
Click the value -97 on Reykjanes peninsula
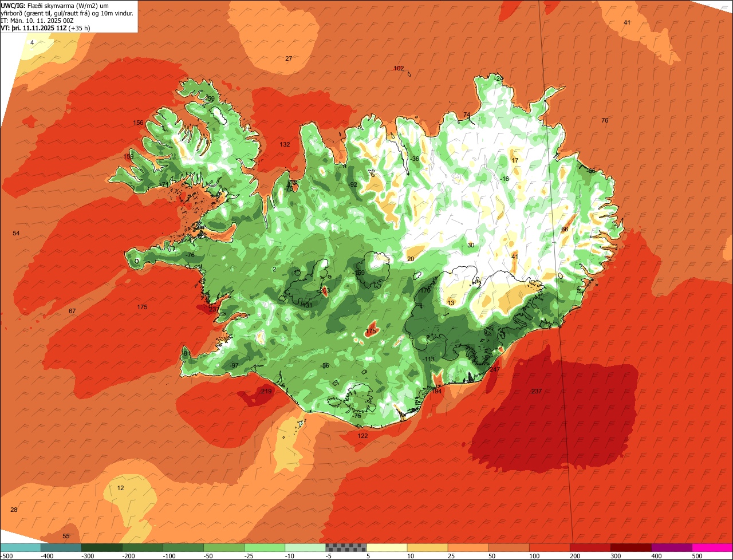(x=234, y=365)
